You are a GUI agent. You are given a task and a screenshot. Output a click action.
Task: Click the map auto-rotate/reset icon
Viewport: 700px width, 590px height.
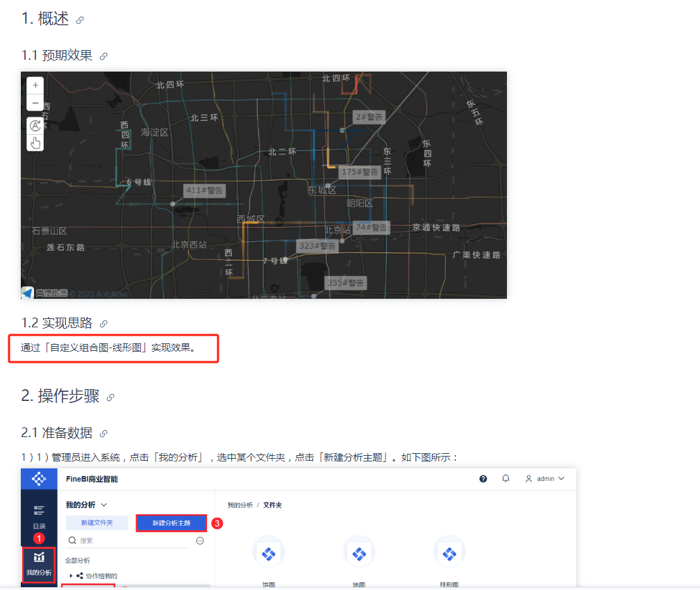[35, 126]
